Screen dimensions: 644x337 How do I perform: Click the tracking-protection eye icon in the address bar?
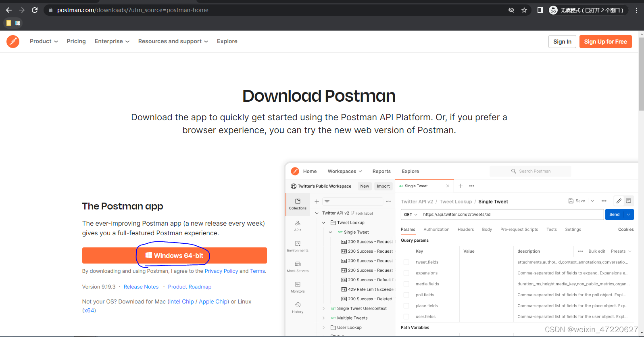[511, 10]
